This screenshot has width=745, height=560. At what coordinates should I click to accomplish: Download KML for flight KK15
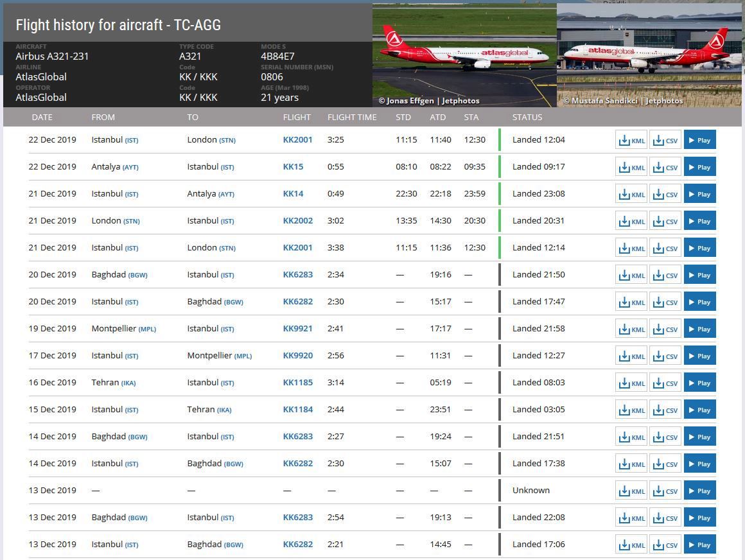pos(631,167)
